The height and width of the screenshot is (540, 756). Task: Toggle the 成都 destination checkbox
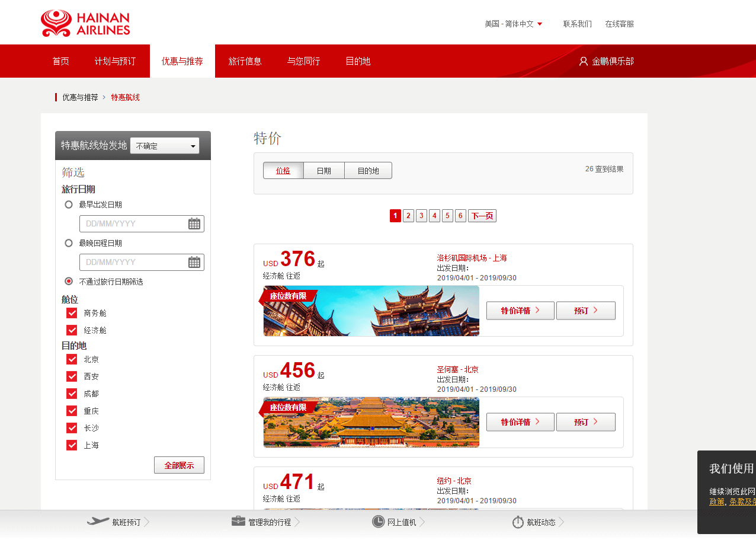click(x=72, y=394)
